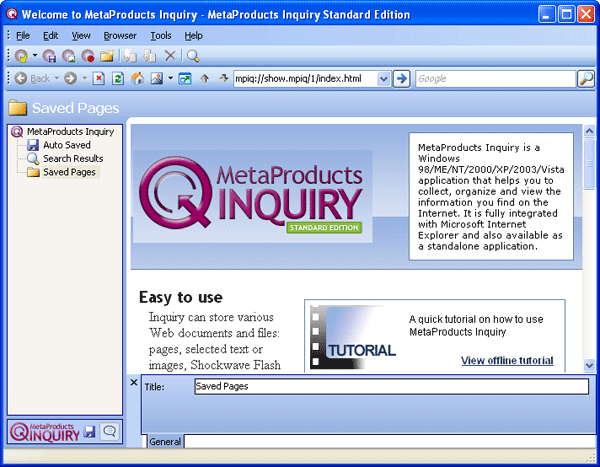Screen dimensions: 600x467
Task: Click the Inquiry icon with red circle
Action: pyautogui.click(x=88, y=56)
